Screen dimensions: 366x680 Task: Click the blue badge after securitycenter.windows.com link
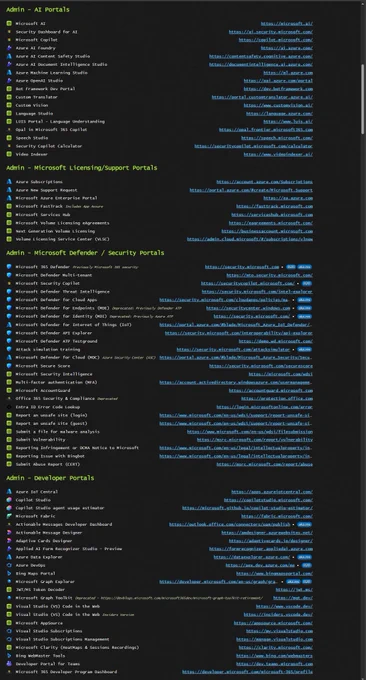304,308
